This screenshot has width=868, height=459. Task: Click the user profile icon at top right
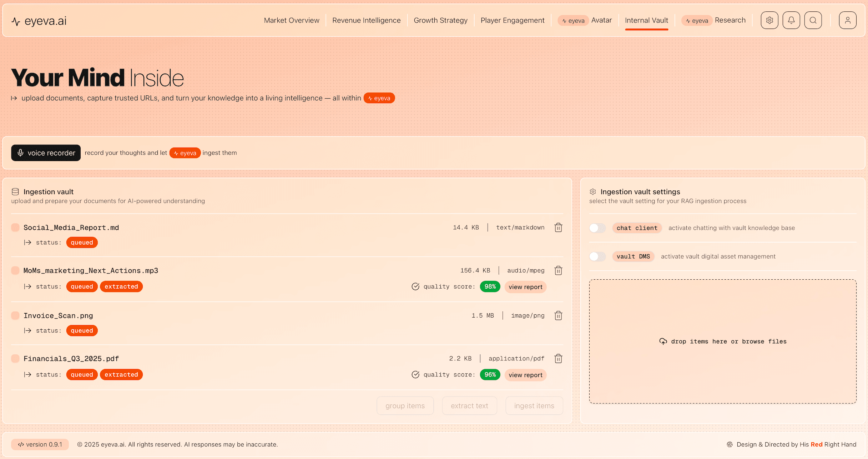pos(848,20)
